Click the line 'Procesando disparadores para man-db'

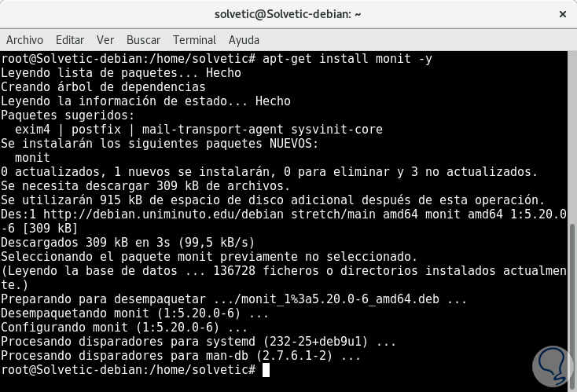coord(181,356)
